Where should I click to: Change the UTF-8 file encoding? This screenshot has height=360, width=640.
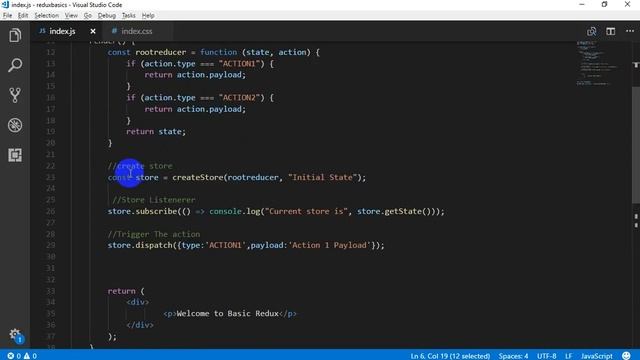tap(546, 356)
